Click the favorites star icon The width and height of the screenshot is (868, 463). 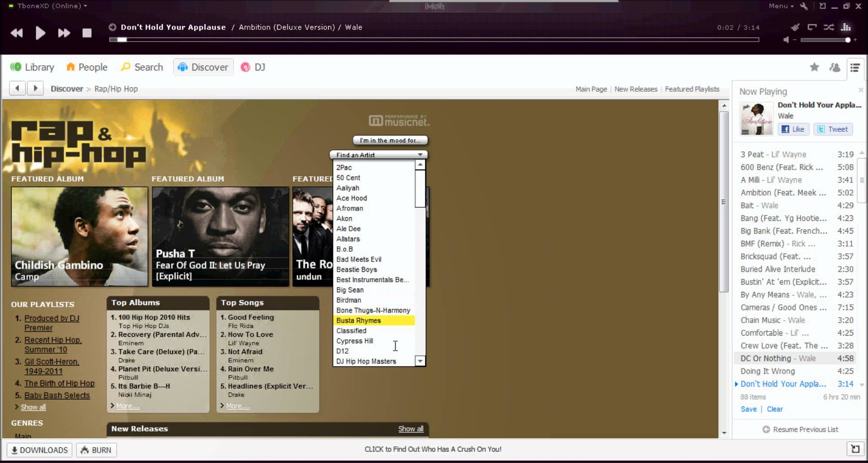(814, 67)
